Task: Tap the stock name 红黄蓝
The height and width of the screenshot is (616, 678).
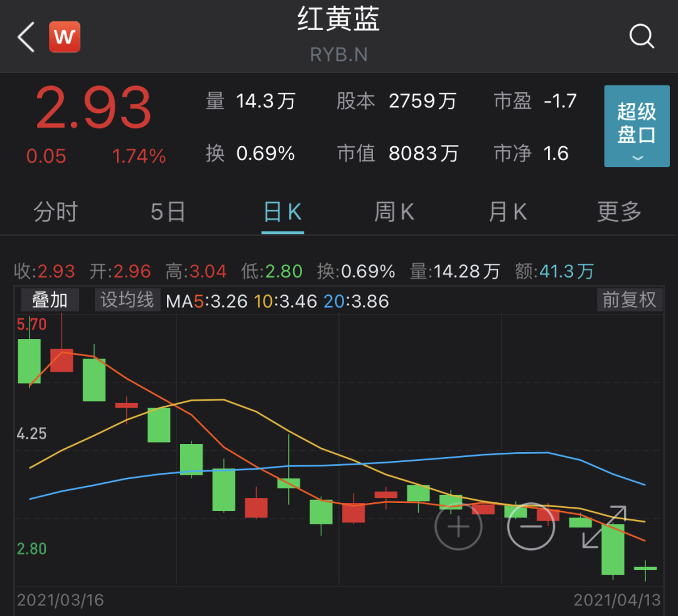Action: pos(338,19)
